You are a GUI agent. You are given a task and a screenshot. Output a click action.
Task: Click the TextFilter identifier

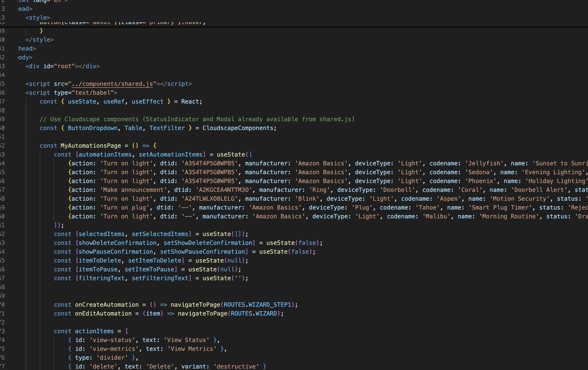(167, 128)
